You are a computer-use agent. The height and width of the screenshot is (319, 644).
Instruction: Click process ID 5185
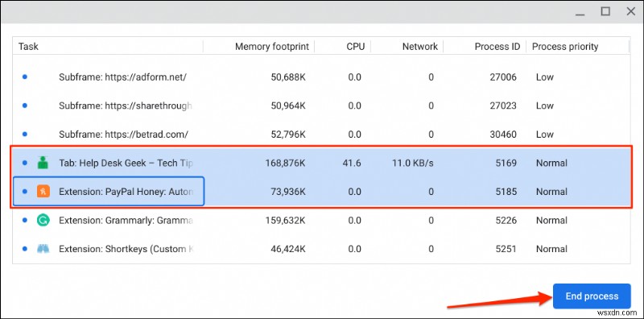click(506, 192)
